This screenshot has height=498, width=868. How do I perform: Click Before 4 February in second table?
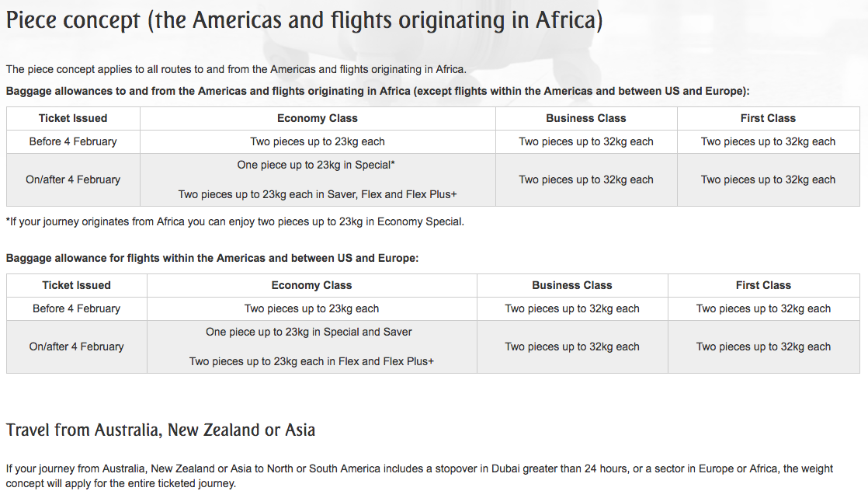pyautogui.click(x=76, y=308)
